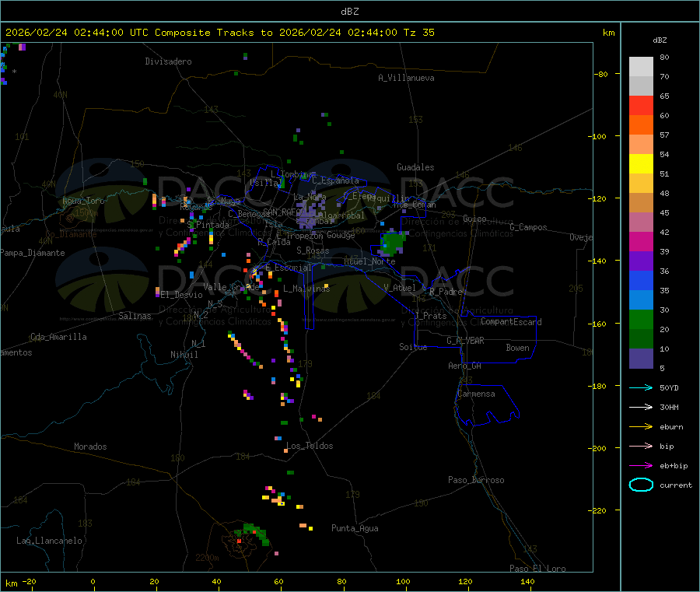Click the Guadales place label
Image resolution: width=700 pixels, height=592 pixels.
(415, 167)
